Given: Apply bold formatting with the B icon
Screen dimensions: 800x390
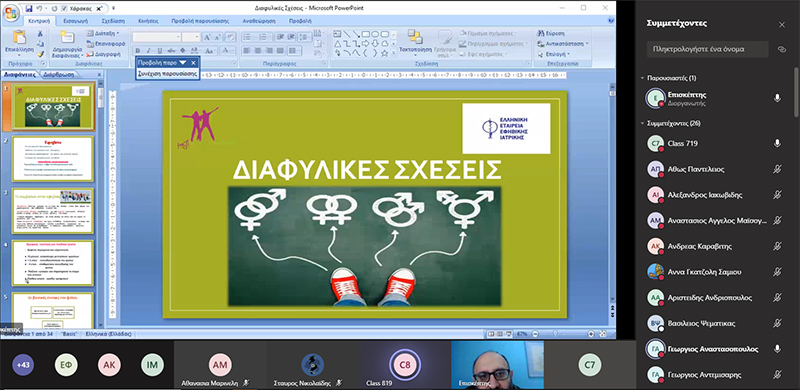Looking at the screenshot, I should point(137,51).
